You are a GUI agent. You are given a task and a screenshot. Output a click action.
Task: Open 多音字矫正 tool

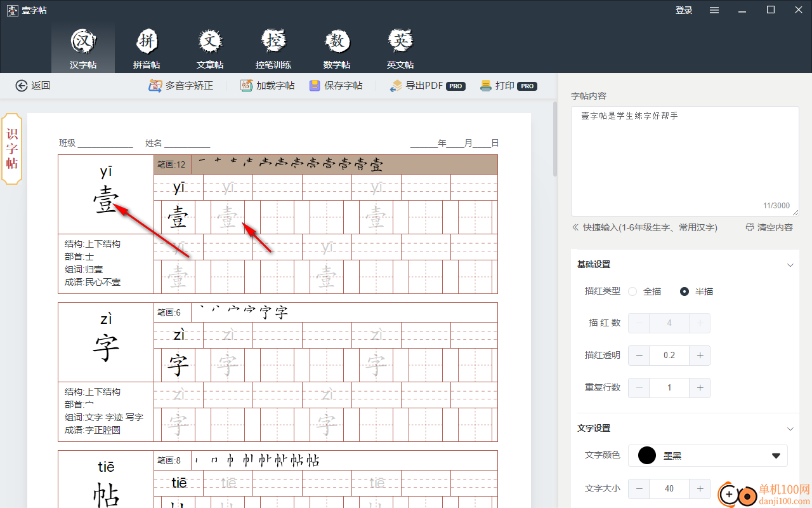tap(181, 86)
